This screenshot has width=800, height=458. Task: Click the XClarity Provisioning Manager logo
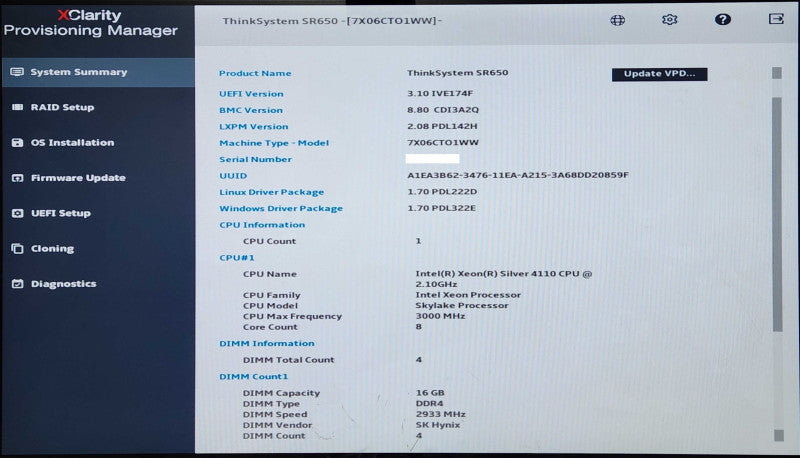(x=91, y=23)
